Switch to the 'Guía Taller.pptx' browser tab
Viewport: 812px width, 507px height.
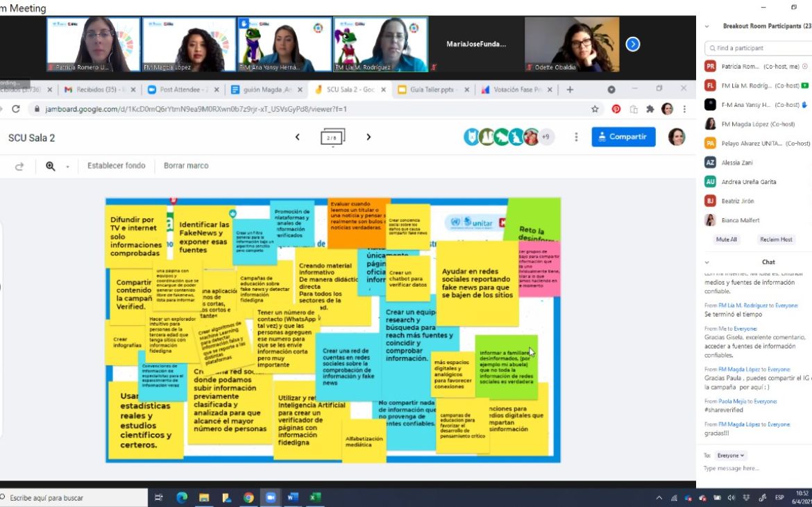[x=428, y=90]
